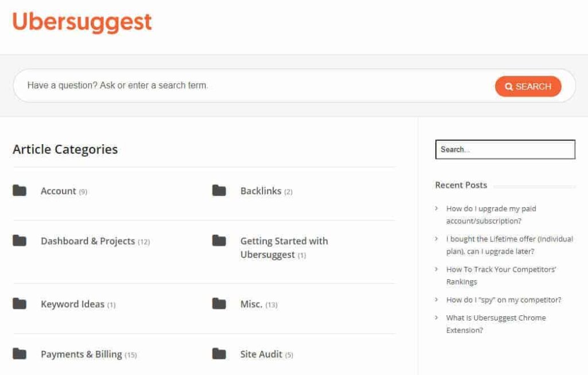Open the Backlinks category

(261, 191)
